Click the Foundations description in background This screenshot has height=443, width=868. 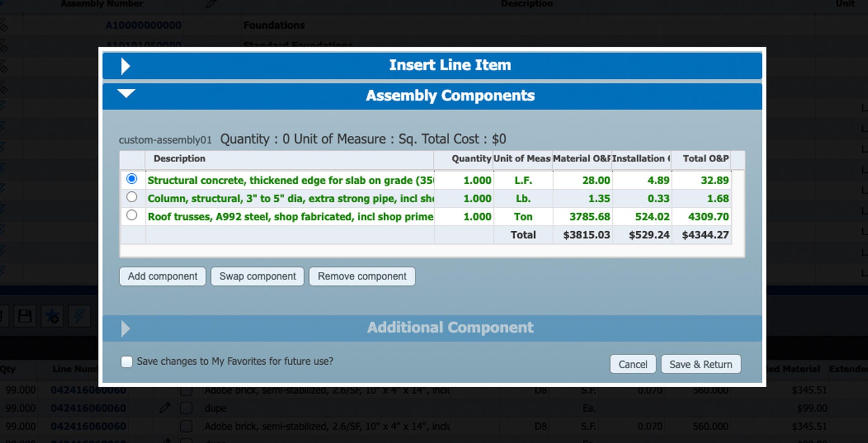(x=274, y=25)
